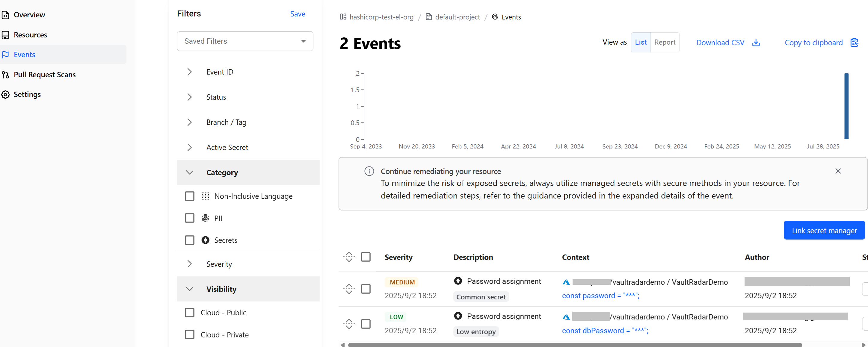868x347 pixels.
Task: Collapse the Category filter section
Action: click(x=190, y=172)
